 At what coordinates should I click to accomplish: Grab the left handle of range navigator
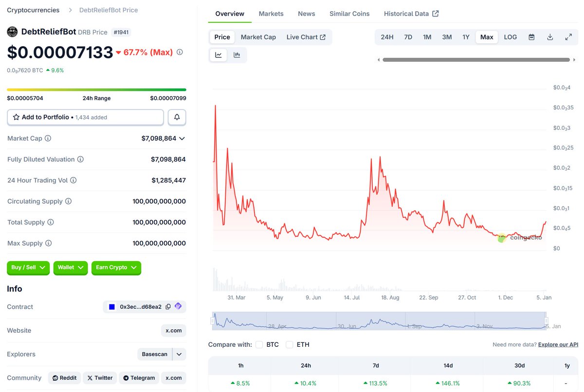click(x=212, y=321)
